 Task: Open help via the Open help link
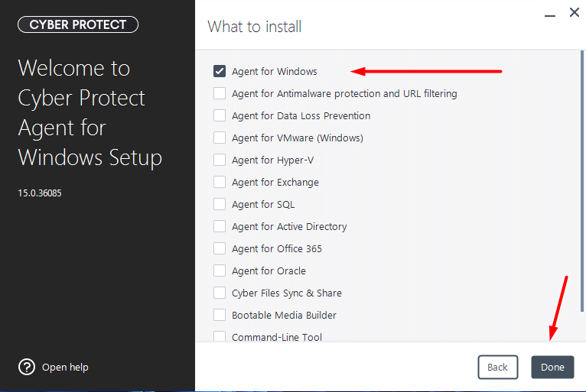click(x=65, y=368)
